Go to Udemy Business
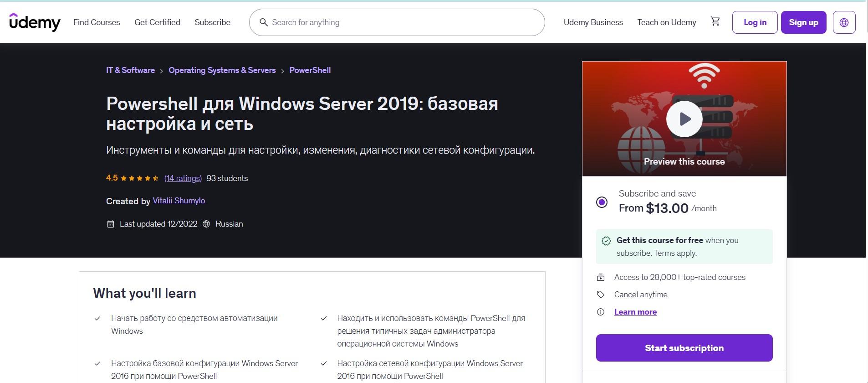 593,22
